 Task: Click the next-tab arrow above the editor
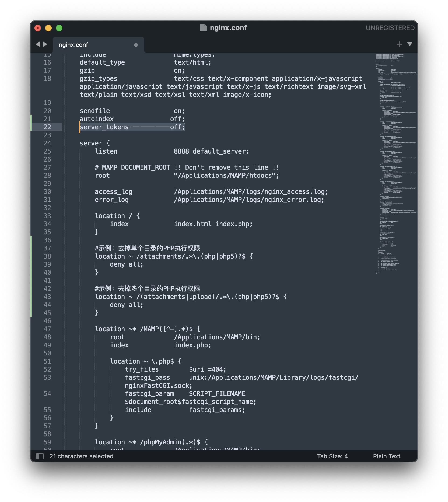point(44,44)
